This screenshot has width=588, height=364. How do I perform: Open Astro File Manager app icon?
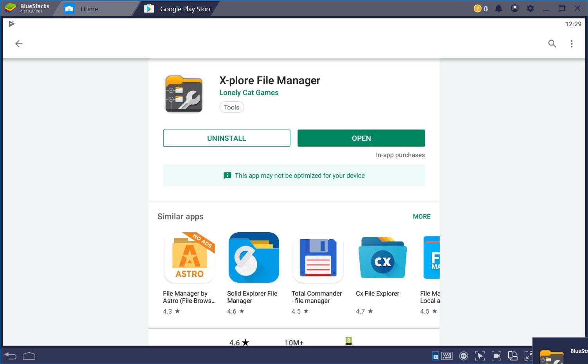(x=189, y=257)
